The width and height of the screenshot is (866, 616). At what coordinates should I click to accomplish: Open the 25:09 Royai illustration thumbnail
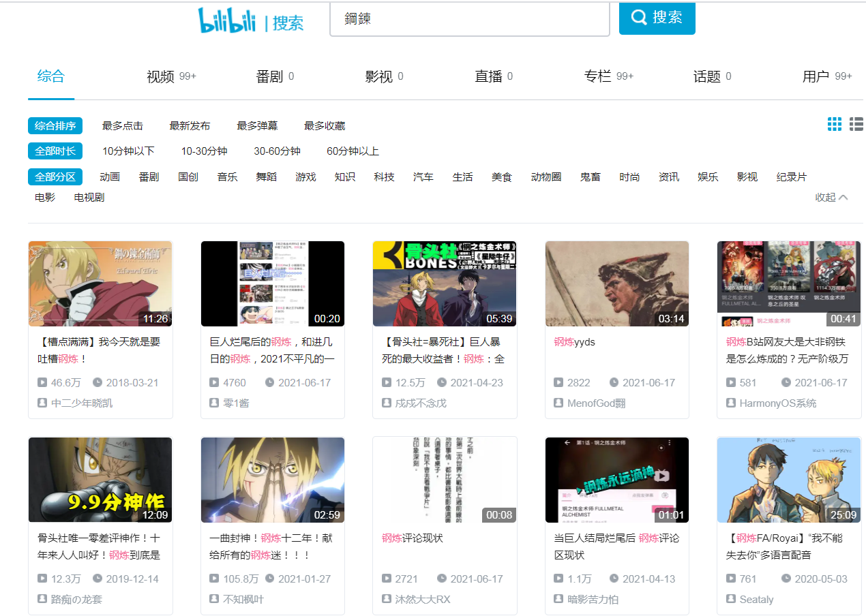(x=789, y=480)
